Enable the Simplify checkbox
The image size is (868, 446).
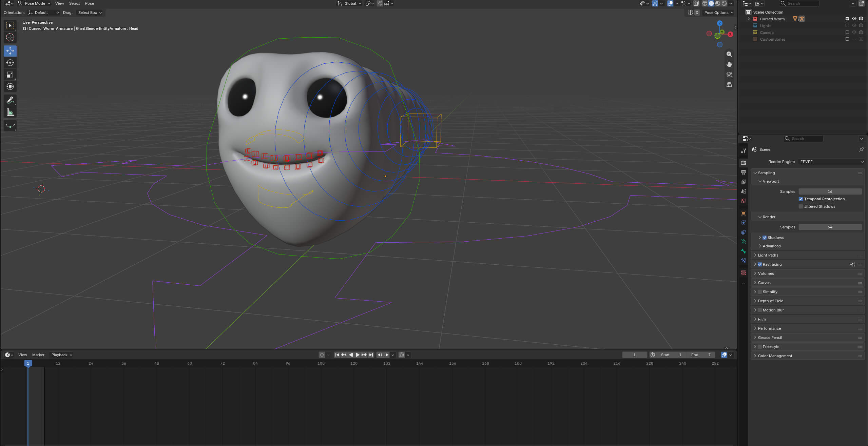(760, 292)
